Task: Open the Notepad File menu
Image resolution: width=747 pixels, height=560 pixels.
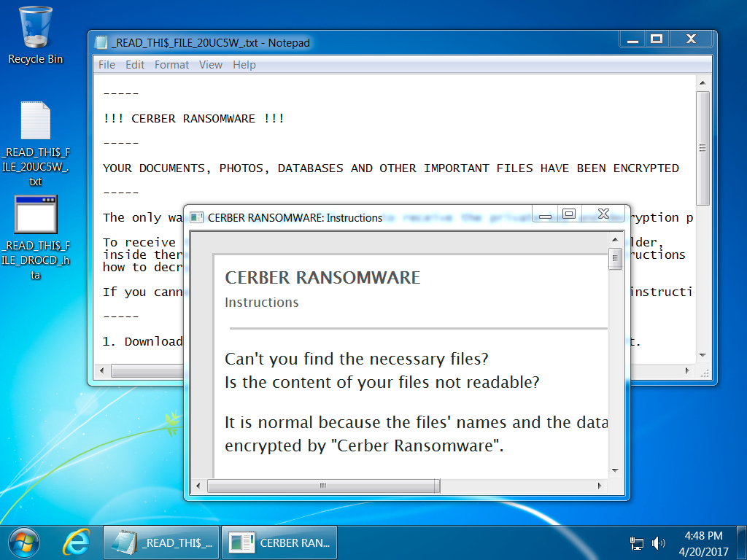Action: pos(107,65)
